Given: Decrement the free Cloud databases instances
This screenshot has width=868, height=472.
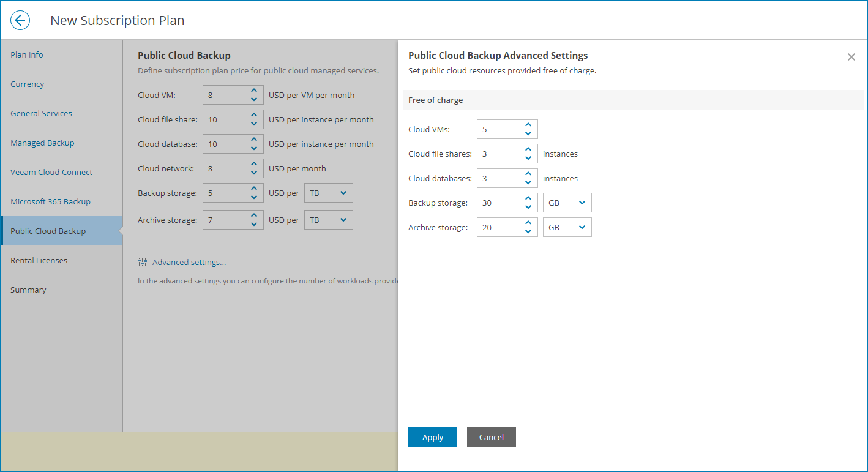Looking at the screenshot, I should (528, 182).
